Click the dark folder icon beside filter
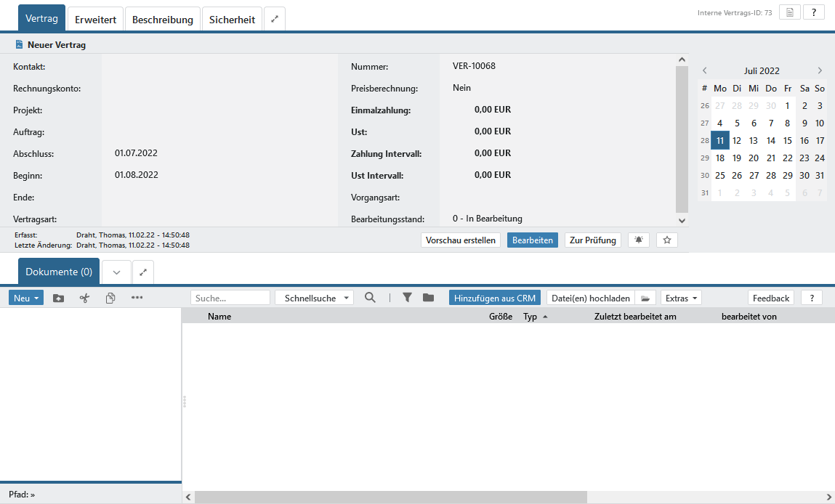The image size is (835, 504). (x=428, y=298)
